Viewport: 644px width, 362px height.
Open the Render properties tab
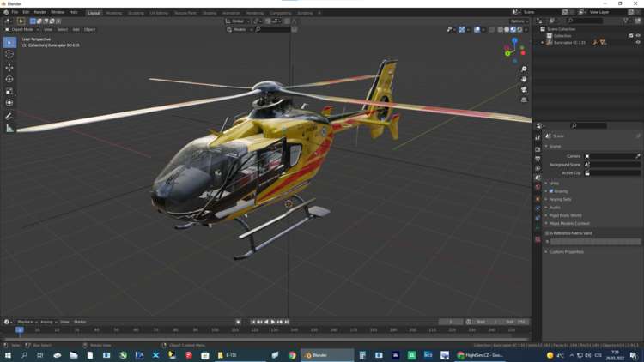pos(538,149)
